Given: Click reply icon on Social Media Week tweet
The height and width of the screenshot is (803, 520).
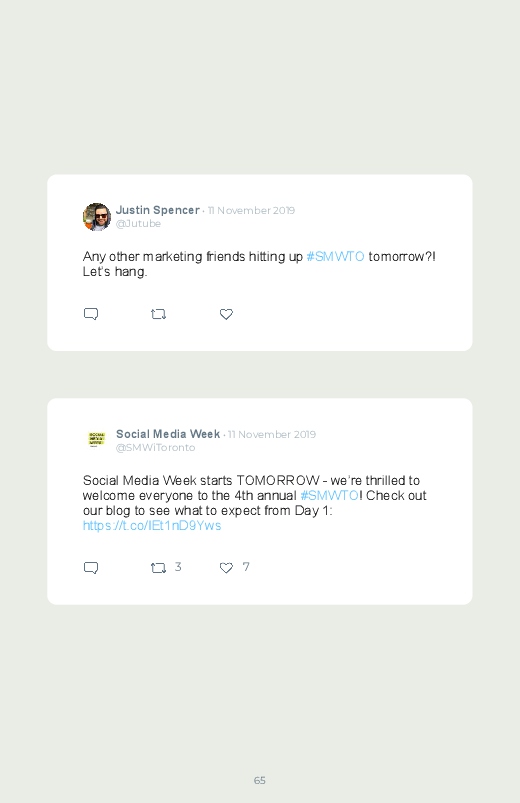Looking at the screenshot, I should (91, 568).
